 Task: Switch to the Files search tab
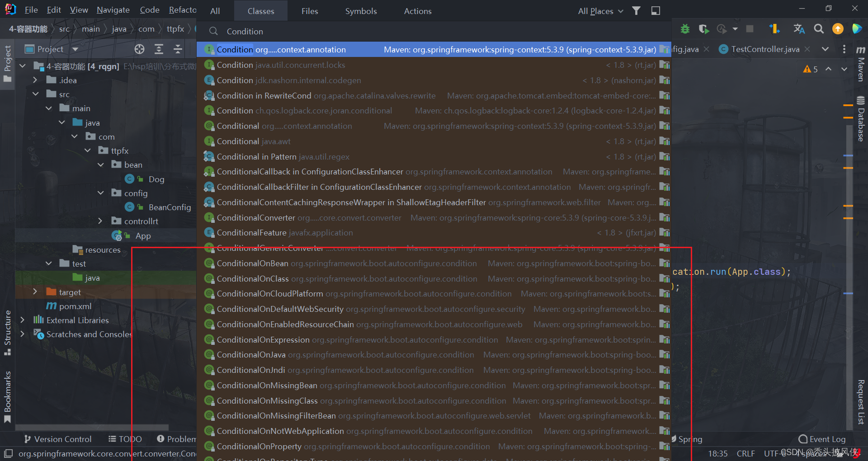click(310, 11)
